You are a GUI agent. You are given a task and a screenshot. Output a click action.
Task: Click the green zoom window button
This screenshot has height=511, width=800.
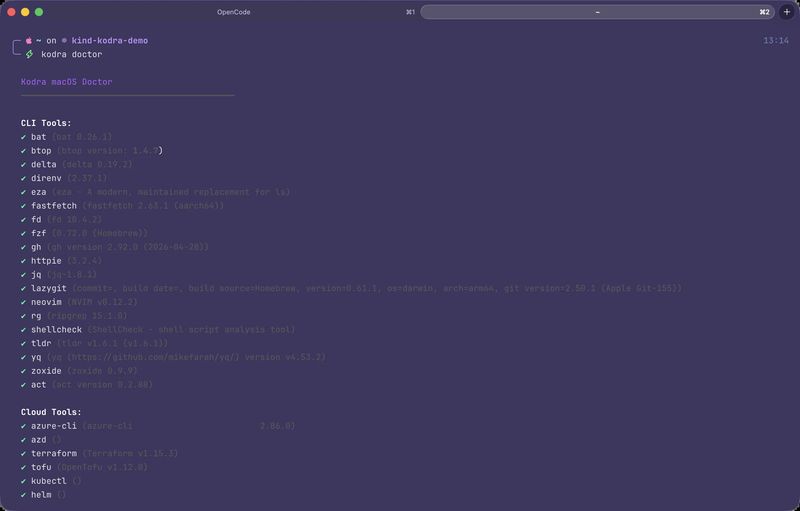(39, 12)
